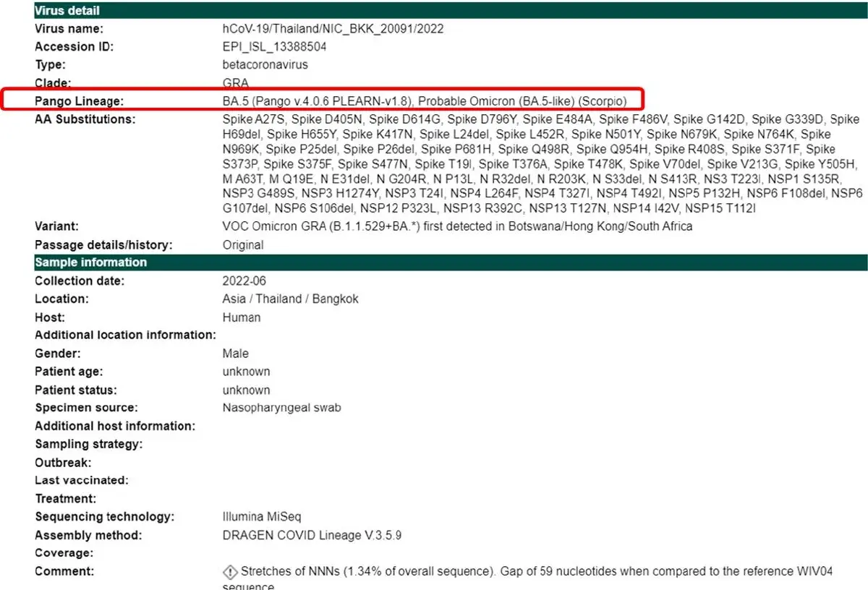Select the 'Treatment:' label

[65, 498]
